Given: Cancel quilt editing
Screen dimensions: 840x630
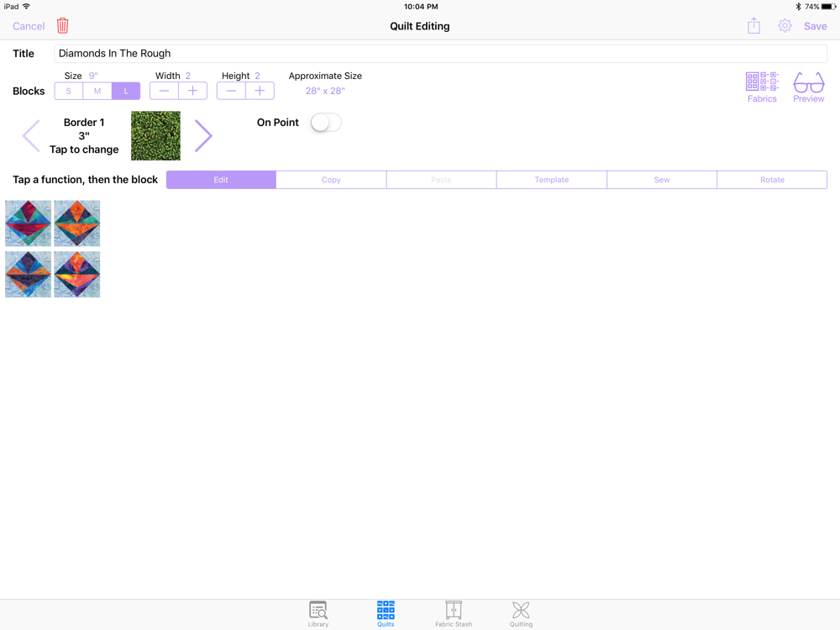Looking at the screenshot, I should tap(29, 26).
